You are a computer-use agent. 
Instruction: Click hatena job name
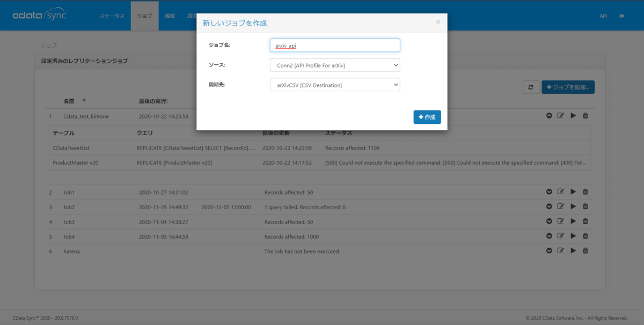(71, 251)
